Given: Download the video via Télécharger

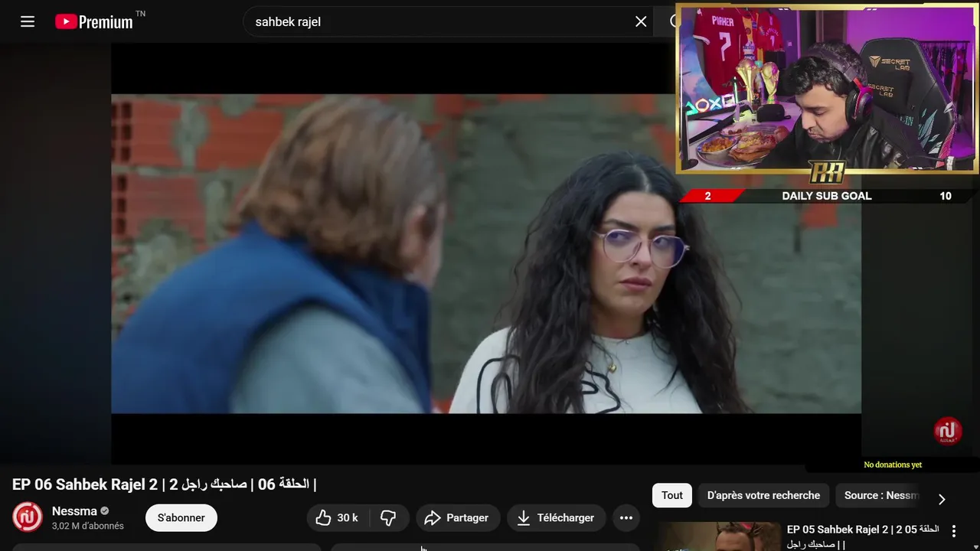Looking at the screenshot, I should [557, 518].
